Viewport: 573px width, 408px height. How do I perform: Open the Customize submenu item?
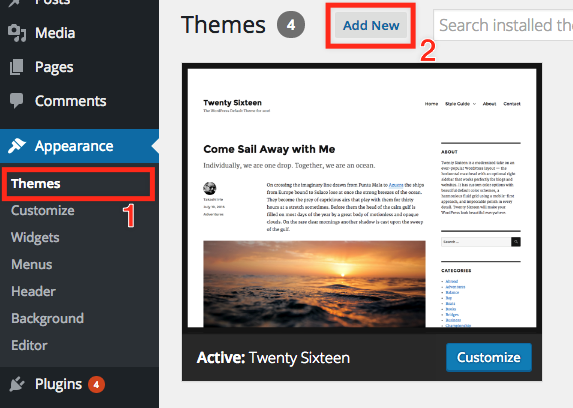[x=43, y=211]
